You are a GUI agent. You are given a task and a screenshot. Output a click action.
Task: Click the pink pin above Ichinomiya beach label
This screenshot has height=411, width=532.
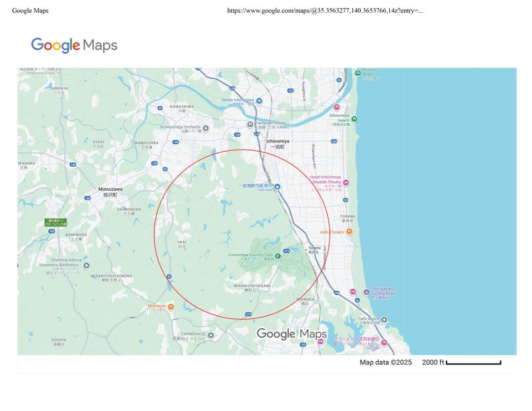pos(336,107)
